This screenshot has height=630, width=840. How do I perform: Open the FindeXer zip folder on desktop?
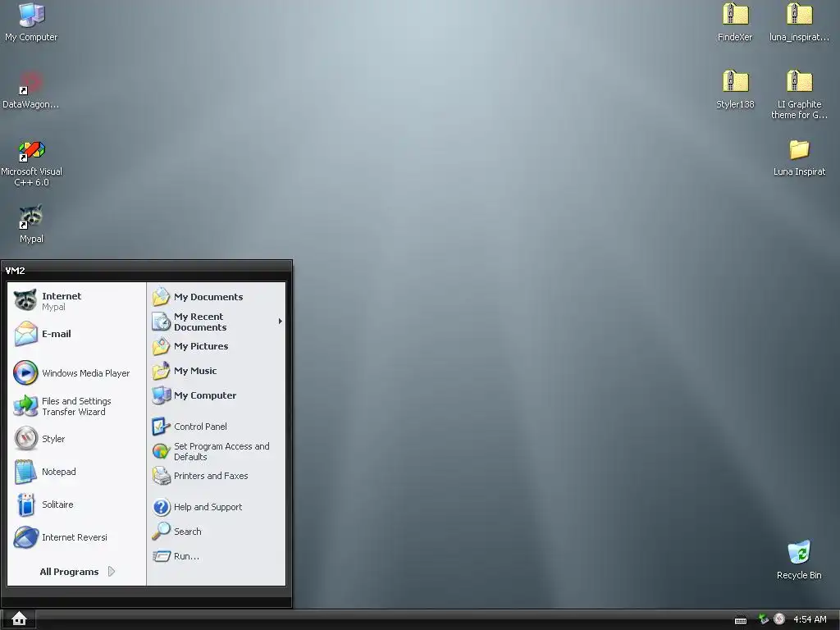[x=735, y=22]
